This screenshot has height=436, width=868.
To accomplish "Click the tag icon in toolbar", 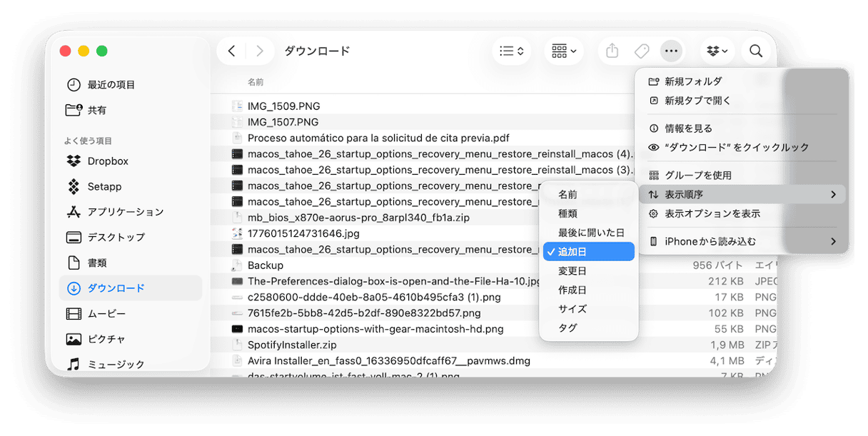I will pos(642,51).
